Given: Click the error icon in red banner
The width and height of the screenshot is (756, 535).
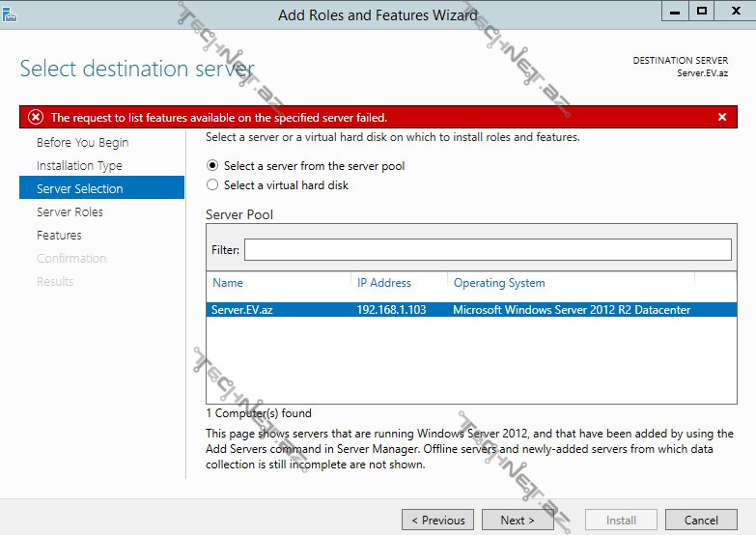Looking at the screenshot, I should pos(36,117).
